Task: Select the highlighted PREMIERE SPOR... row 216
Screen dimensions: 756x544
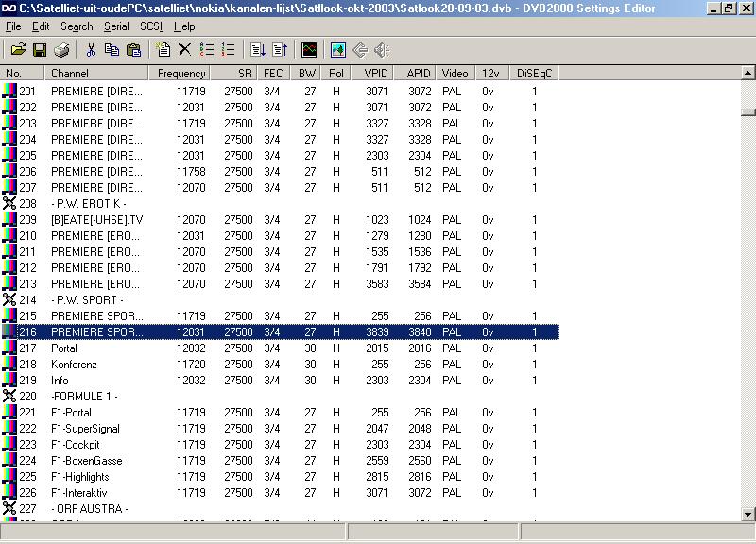Action: [280, 332]
